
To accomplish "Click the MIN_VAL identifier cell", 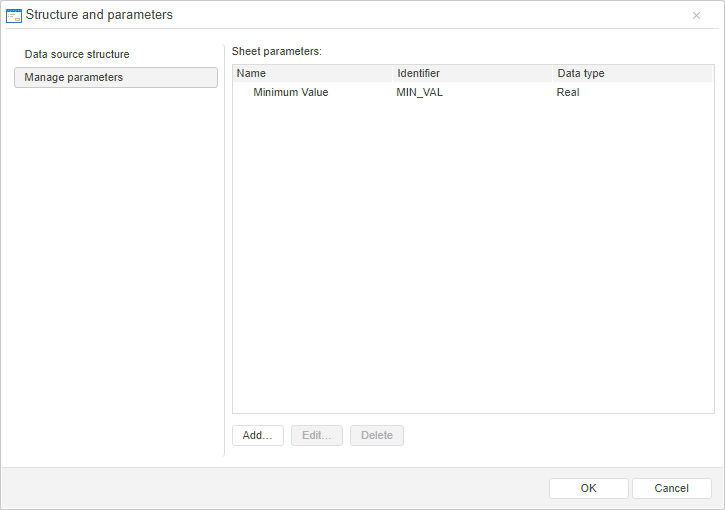I will pyautogui.click(x=419, y=92).
